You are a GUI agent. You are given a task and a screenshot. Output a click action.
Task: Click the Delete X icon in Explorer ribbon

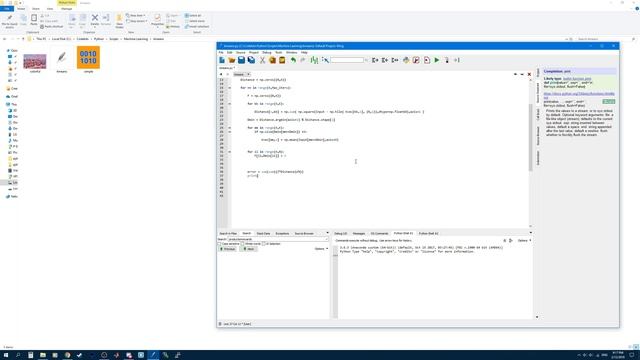coord(95,19)
